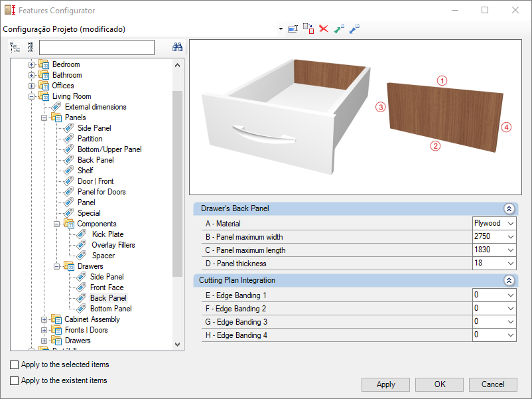Open the Panel maximum length dropdown
The image size is (532, 399).
[511, 250]
